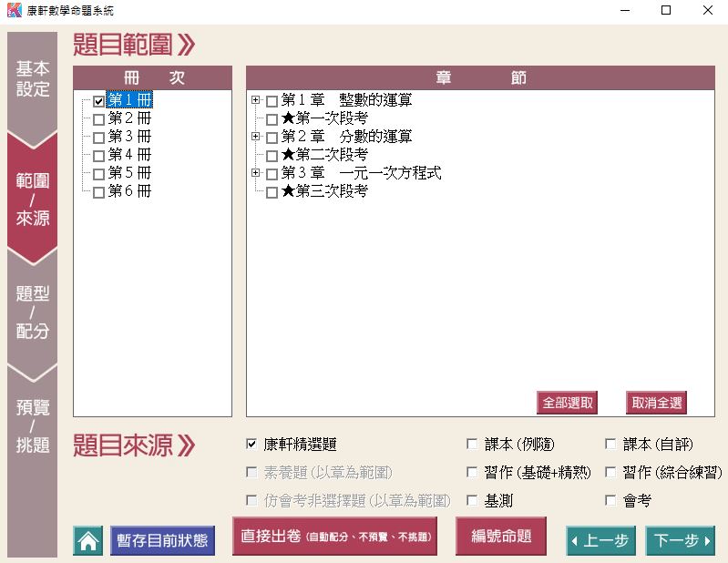Check the 第2冊 volume checkbox

tap(98, 118)
